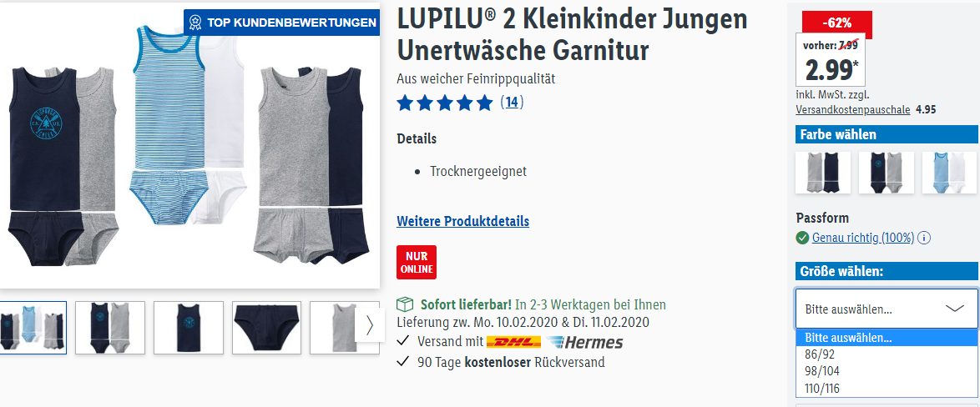980x407 pixels.
Task: Click the Top Kundenbewertungen award badge
Action: (x=282, y=23)
